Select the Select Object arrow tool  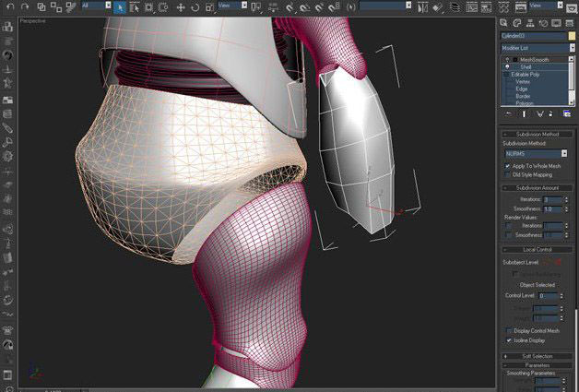pos(122,6)
